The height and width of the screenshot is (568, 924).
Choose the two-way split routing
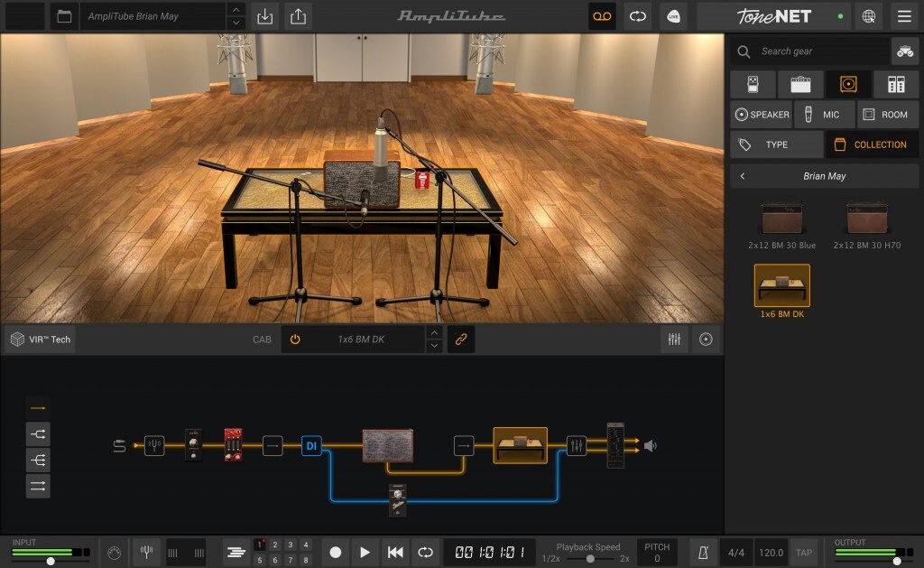pyautogui.click(x=38, y=434)
